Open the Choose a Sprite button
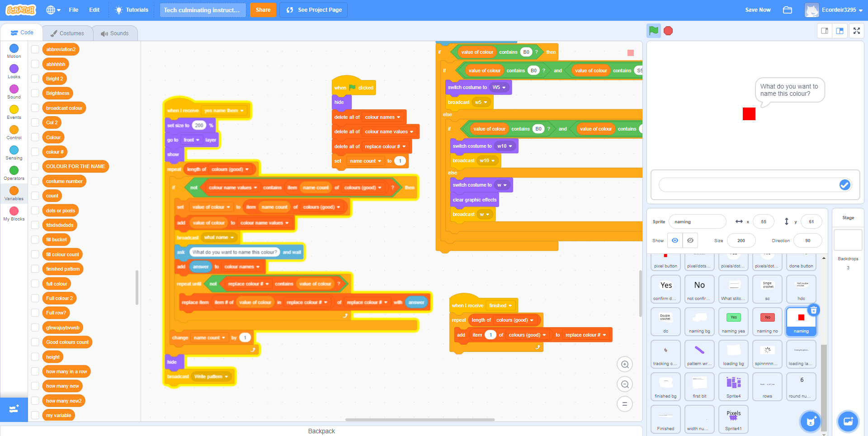 tap(810, 422)
